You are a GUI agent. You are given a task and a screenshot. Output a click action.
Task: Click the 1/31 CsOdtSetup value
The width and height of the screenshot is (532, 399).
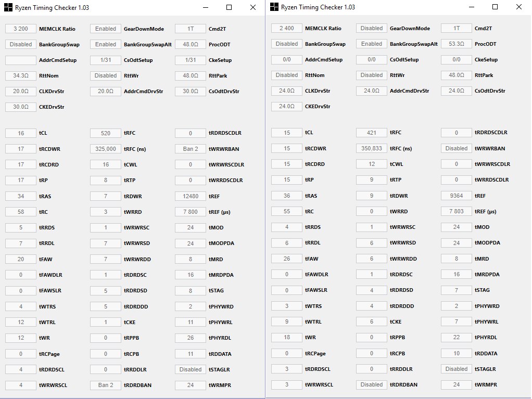point(106,60)
